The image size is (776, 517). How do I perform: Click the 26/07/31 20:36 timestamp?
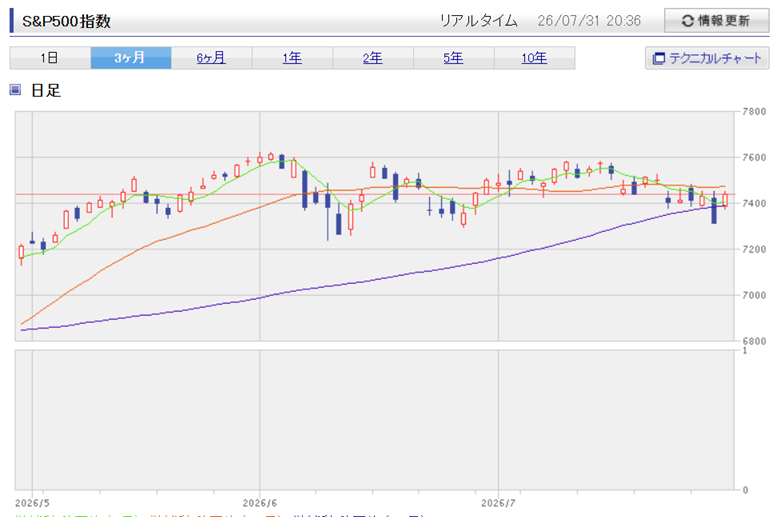589,21
